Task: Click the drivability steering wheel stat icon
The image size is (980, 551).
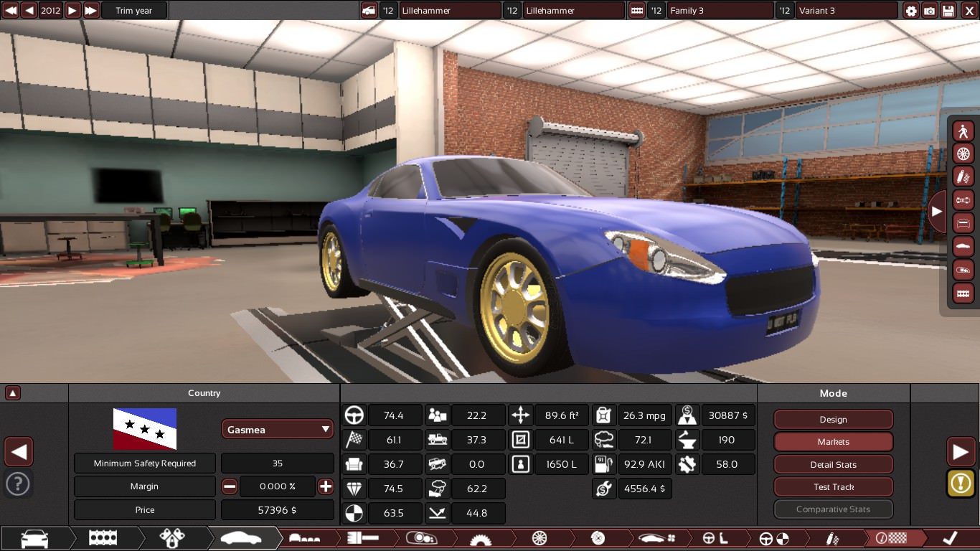Action: point(354,415)
